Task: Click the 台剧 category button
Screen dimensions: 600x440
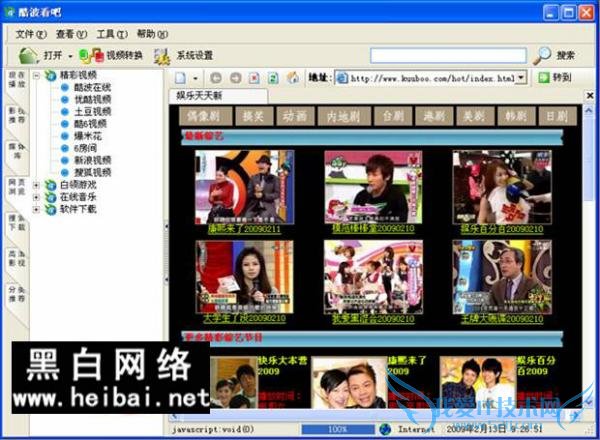Action: tap(393, 116)
